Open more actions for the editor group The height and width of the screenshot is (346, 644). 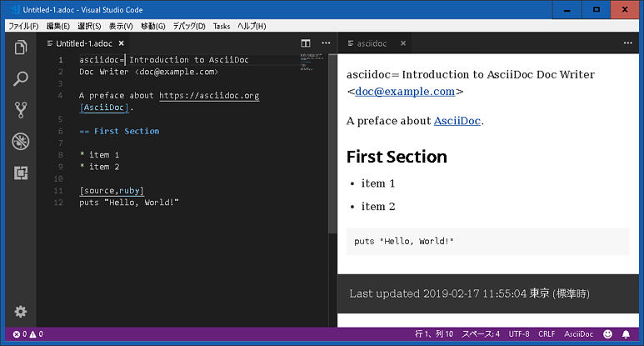[x=326, y=43]
